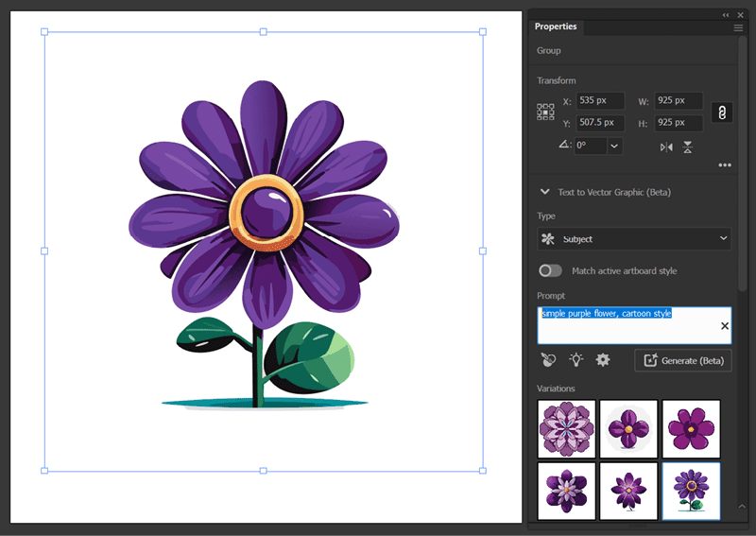Select the four-petal flower in circle variation
Viewport: 756px width, 536px height.
[628, 428]
